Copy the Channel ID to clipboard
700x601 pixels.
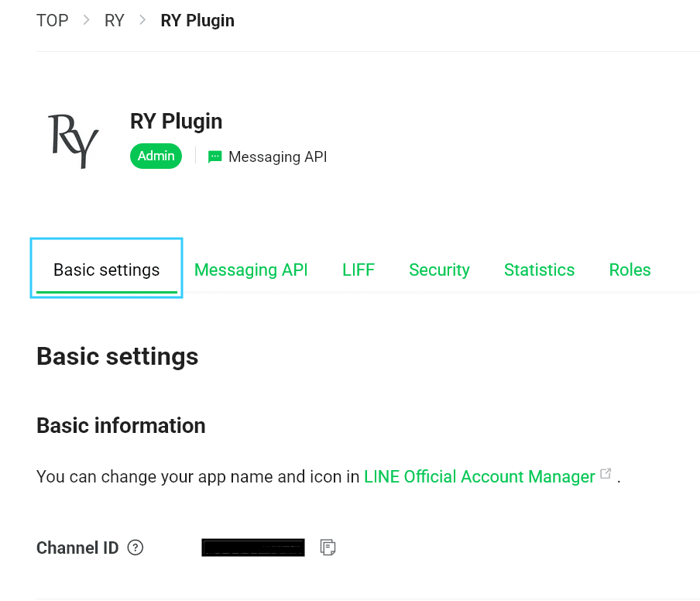[x=328, y=548]
